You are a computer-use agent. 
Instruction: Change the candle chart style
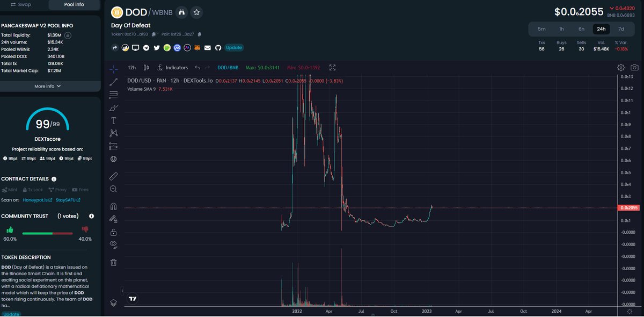point(147,68)
